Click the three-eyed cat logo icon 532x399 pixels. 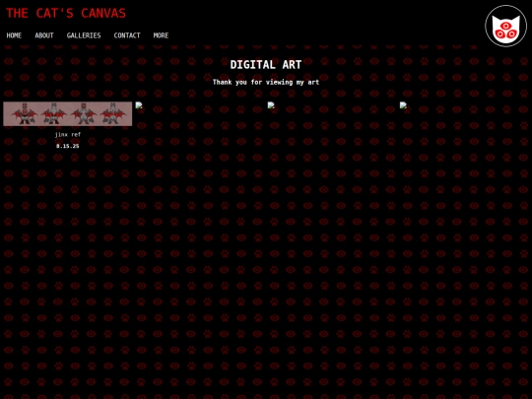coord(505,26)
